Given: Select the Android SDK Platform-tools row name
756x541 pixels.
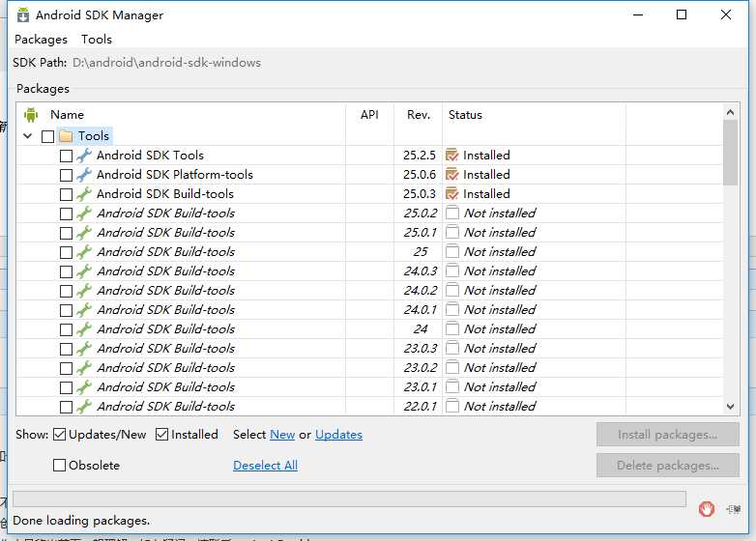Looking at the screenshot, I should pyautogui.click(x=175, y=175).
